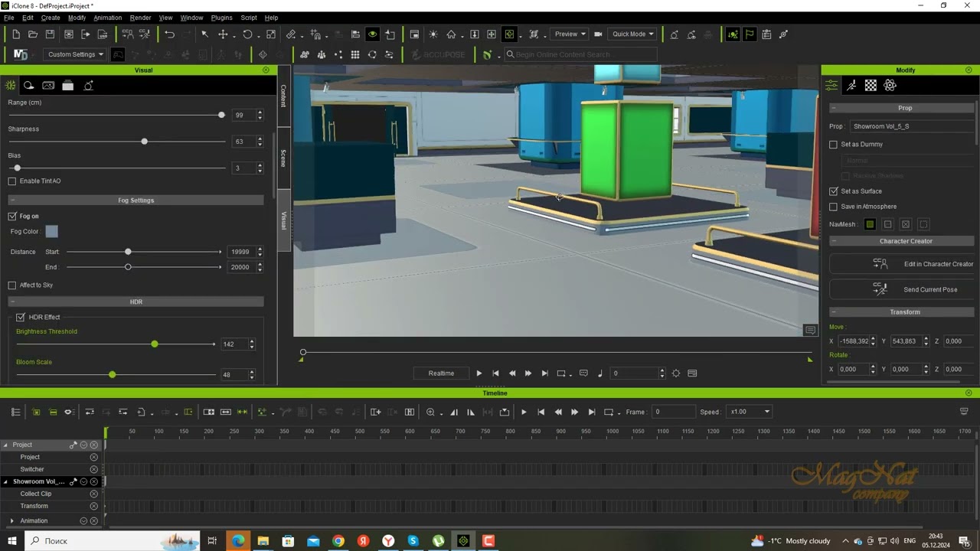Uncheck Set as Surface
This screenshot has height=551, width=980.
pos(834,191)
